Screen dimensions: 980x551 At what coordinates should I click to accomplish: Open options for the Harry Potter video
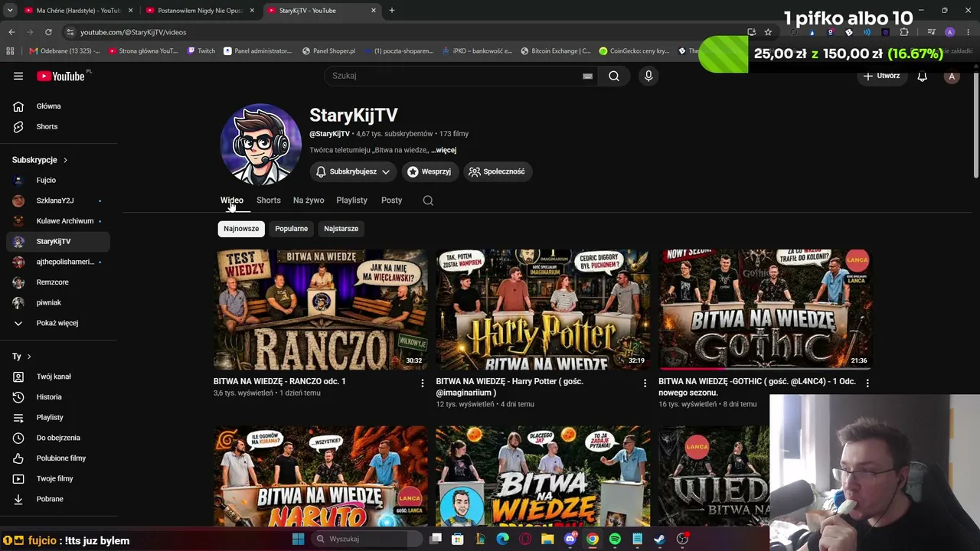pyautogui.click(x=645, y=383)
